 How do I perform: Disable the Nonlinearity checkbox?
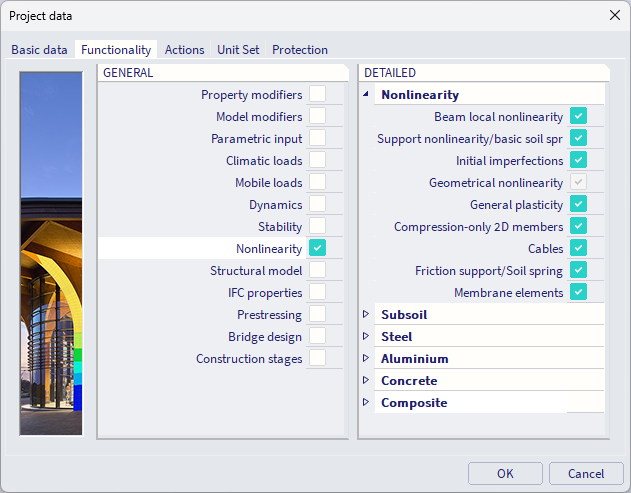click(317, 248)
